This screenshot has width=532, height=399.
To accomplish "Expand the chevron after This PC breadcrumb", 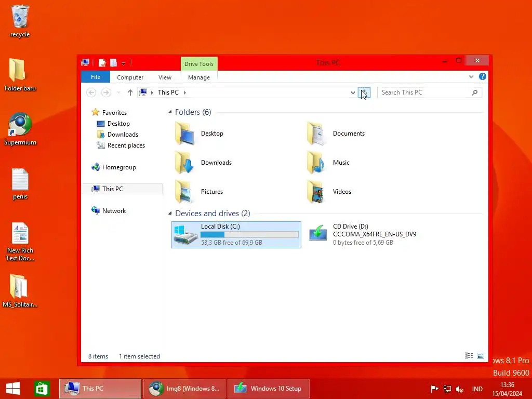I will point(185,92).
